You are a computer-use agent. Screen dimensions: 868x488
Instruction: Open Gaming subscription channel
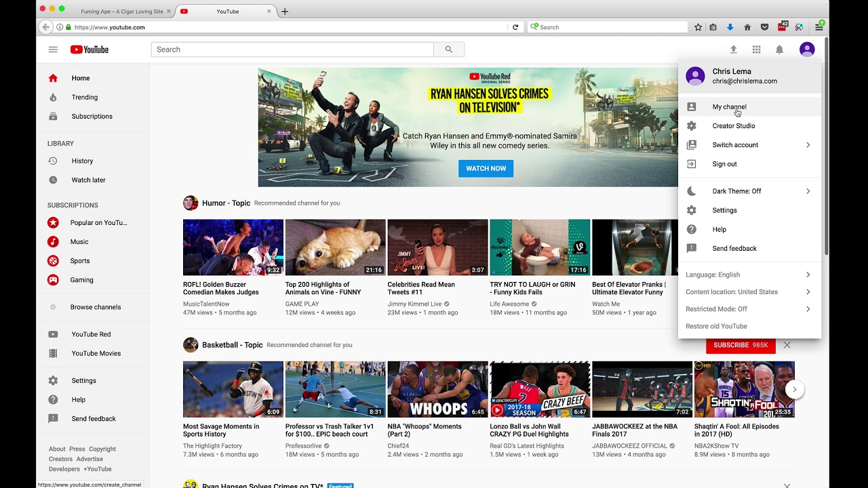pyautogui.click(x=94, y=279)
